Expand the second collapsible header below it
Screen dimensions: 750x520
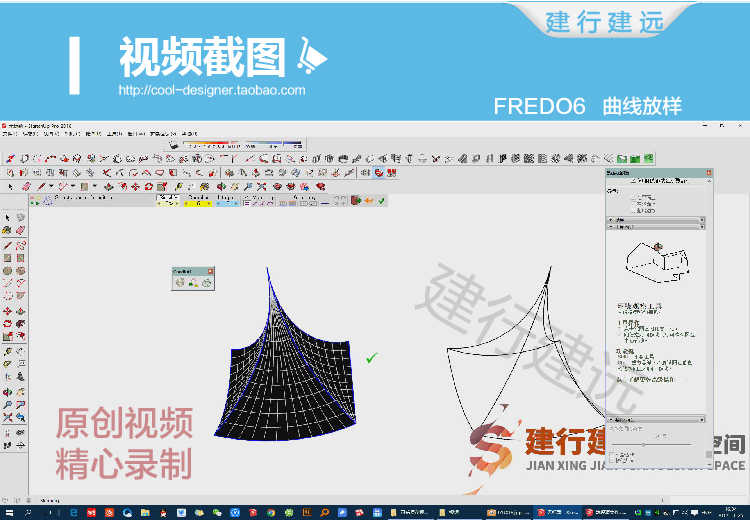656,226
